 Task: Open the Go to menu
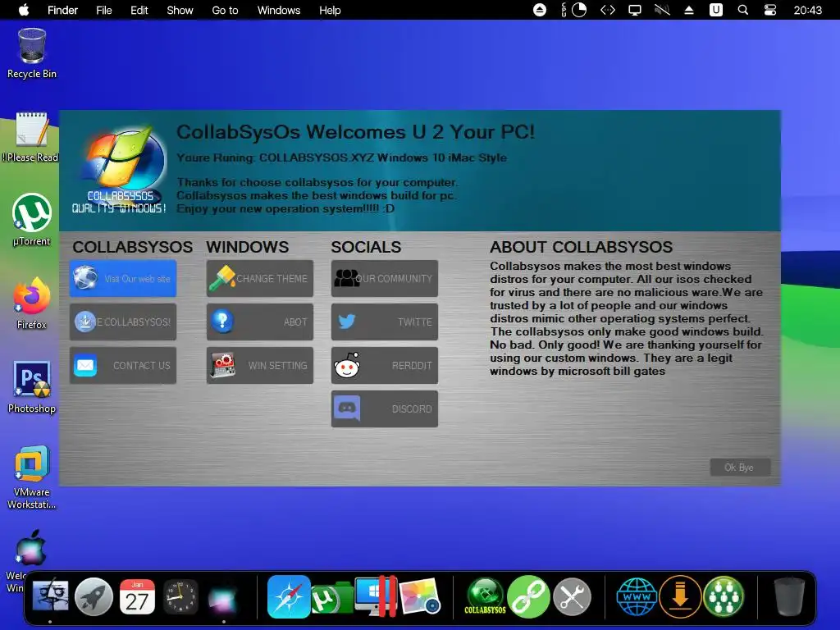click(x=225, y=10)
